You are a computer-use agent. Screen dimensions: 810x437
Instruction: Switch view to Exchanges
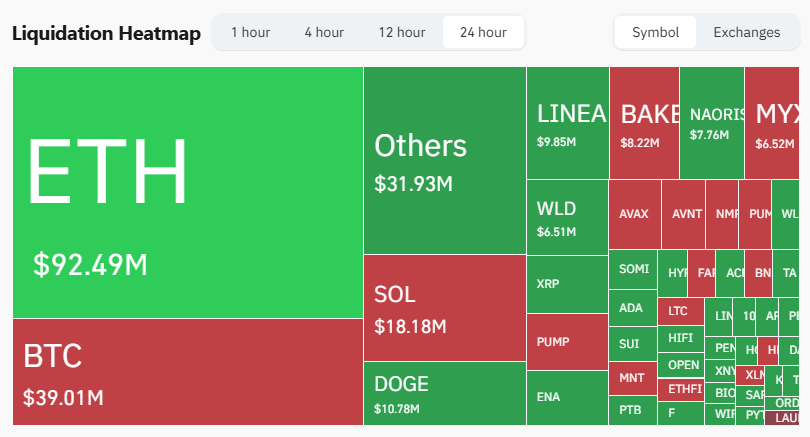[746, 32]
